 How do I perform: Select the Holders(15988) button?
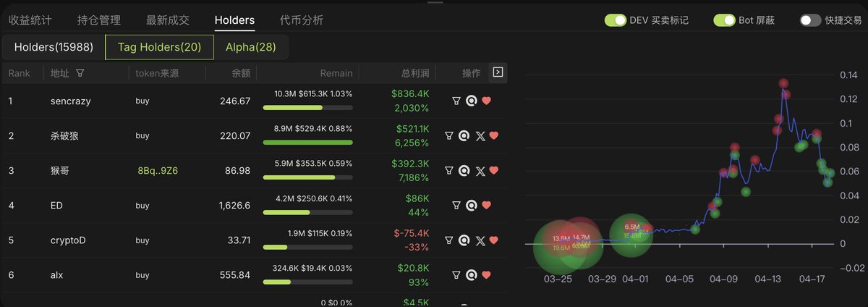[x=54, y=47]
